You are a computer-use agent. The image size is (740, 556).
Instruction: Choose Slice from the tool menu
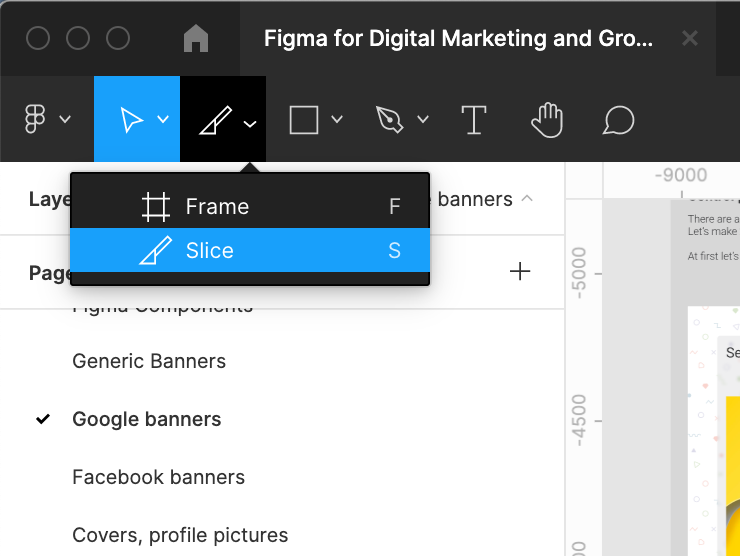(250, 250)
